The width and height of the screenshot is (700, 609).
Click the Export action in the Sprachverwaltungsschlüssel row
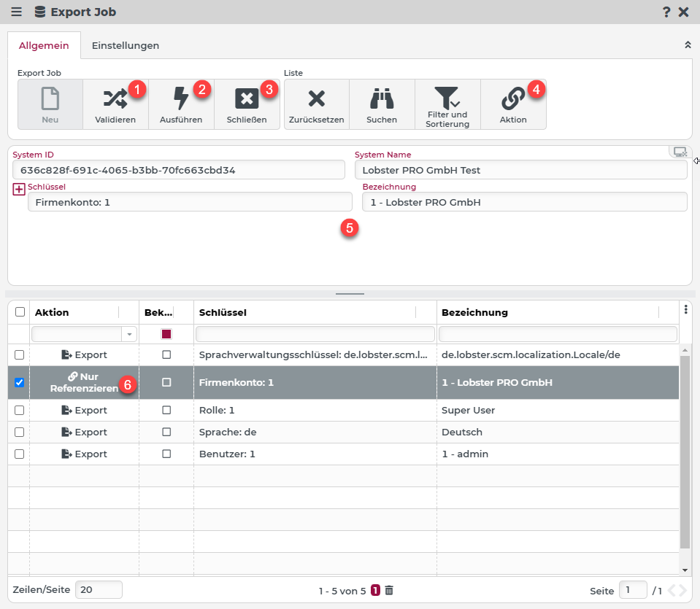tap(85, 354)
